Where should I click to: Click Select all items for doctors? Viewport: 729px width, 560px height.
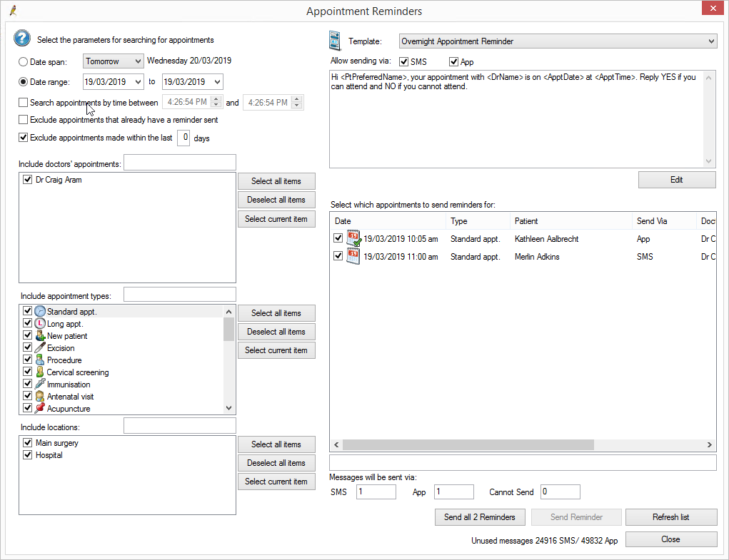coord(276,181)
